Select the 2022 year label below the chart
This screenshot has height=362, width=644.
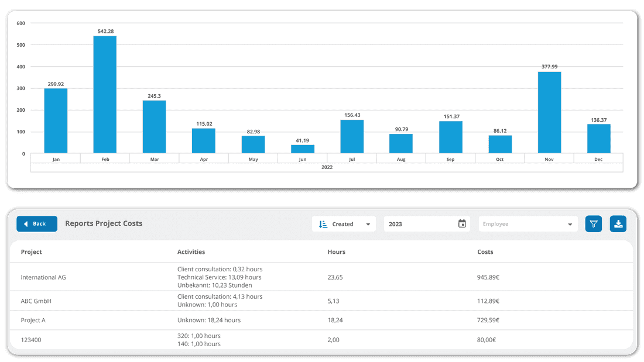coord(327,167)
